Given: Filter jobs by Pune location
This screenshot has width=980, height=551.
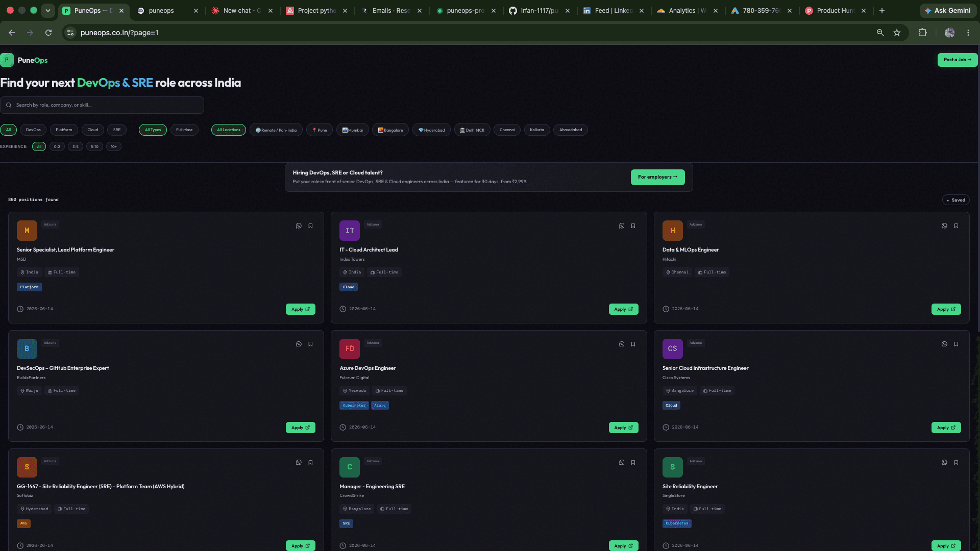Looking at the screenshot, I should 320,130.
